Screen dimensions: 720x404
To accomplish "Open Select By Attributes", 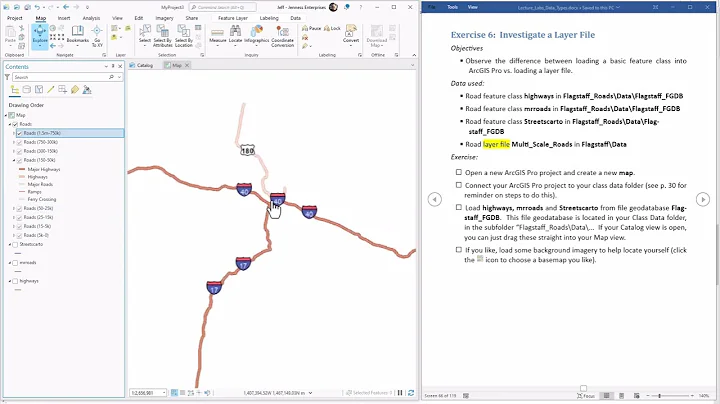I will tap(163, 36).
